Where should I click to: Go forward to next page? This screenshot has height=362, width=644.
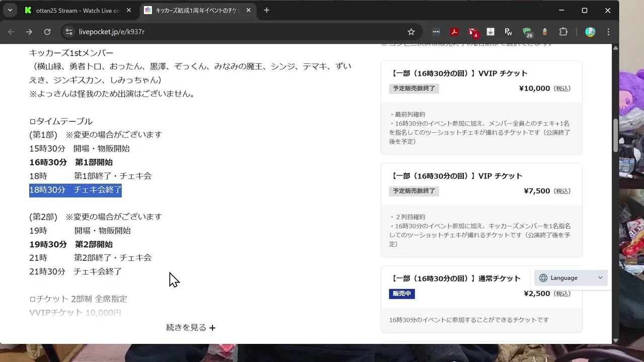[29, 32]
